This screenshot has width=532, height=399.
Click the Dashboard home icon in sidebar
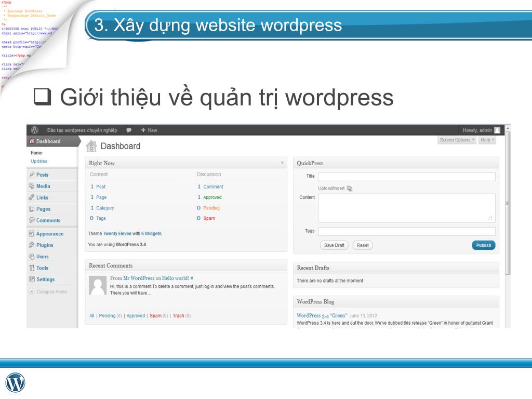(x=32, y=141)
